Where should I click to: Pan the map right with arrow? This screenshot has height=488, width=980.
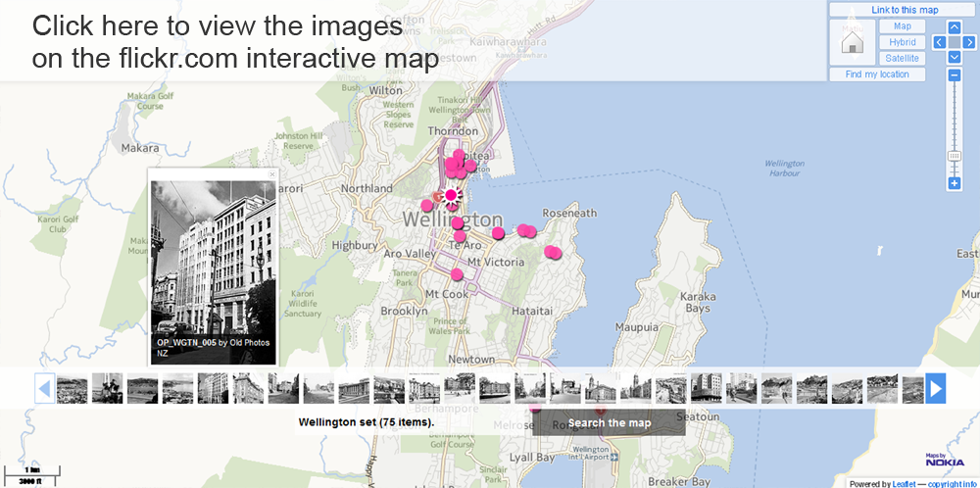pos(969,42)
